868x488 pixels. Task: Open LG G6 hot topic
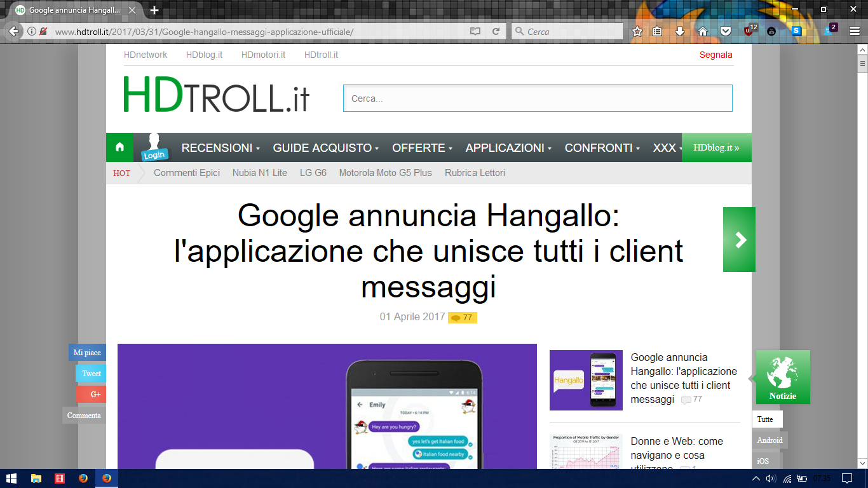(x=313, y=173)
